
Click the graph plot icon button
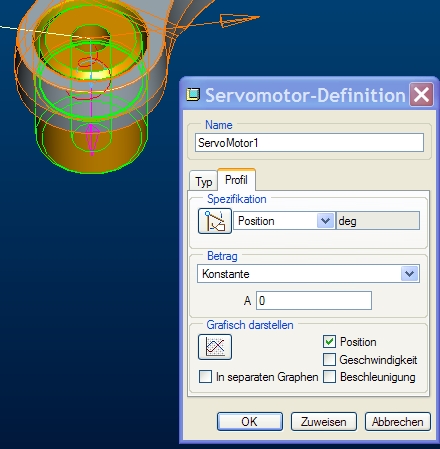click(215, 347)
